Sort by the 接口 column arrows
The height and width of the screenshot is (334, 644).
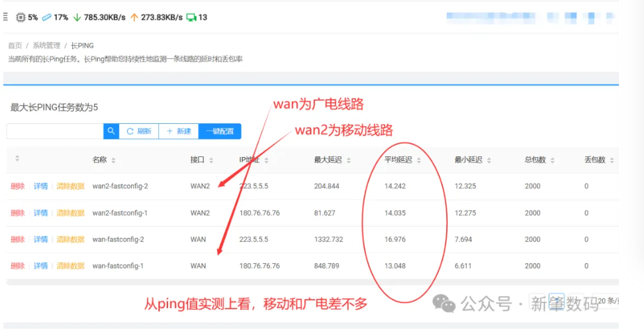211,160
